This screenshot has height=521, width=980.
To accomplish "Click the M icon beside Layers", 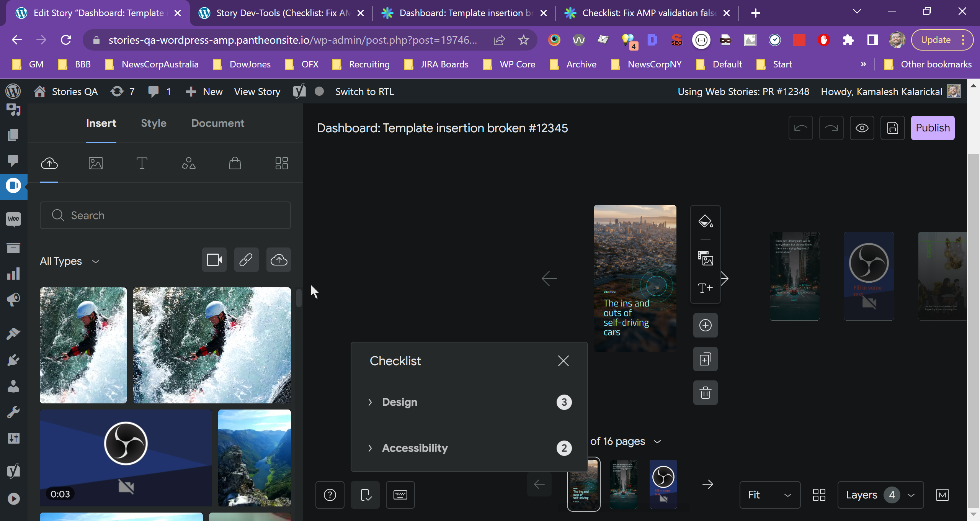I will (x=942, y=495).
